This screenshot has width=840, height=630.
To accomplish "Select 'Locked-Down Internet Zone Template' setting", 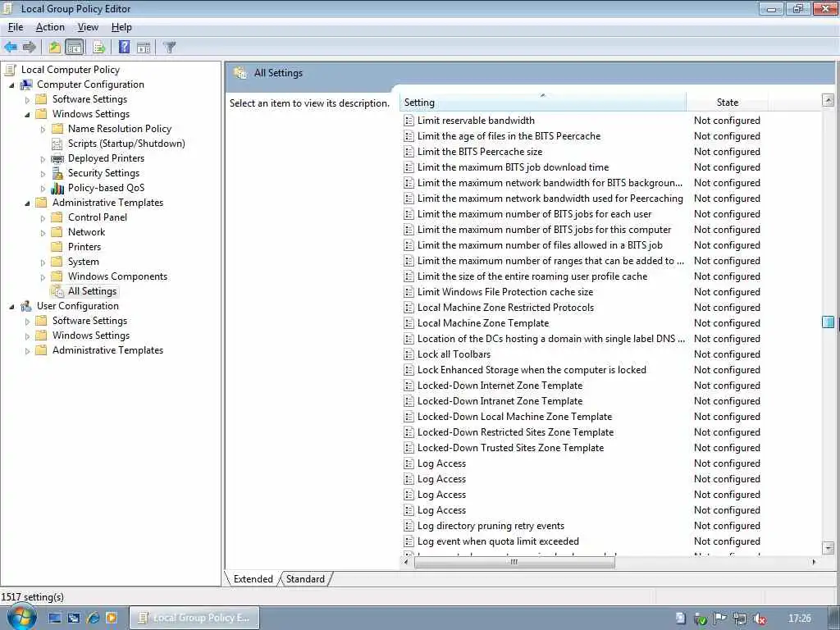I will coord(500,386).
